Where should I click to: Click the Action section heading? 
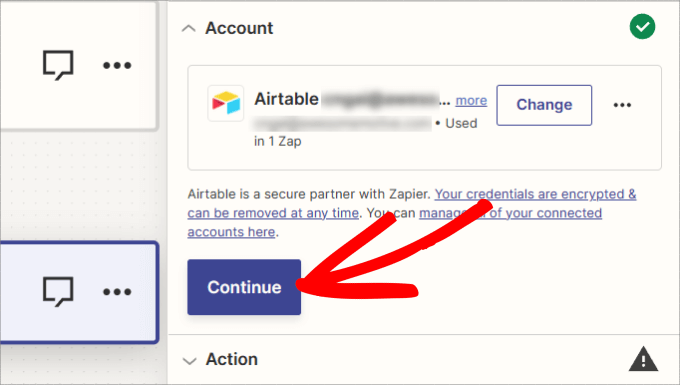232,359
